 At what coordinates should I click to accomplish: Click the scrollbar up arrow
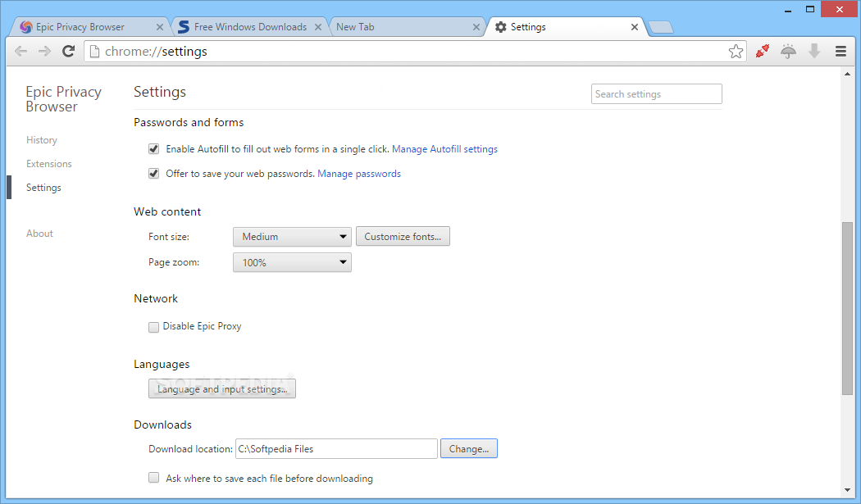pos(847,74)
